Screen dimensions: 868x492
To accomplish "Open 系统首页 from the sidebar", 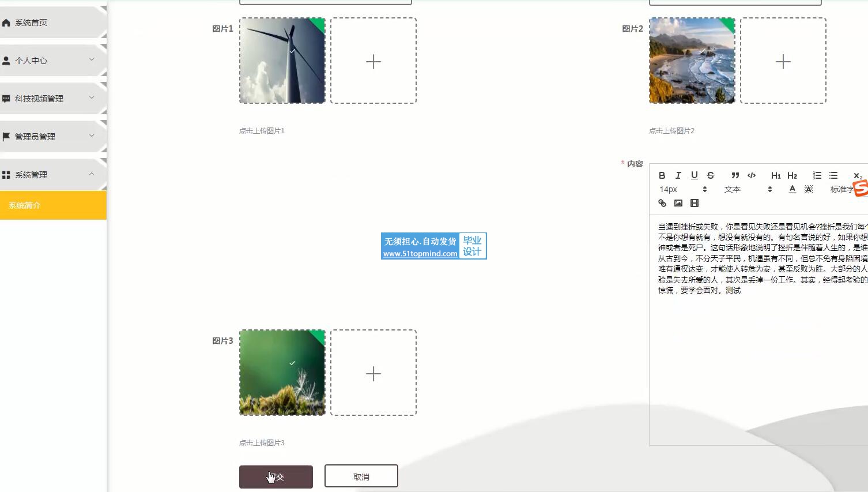I will (x=53, y=22).
